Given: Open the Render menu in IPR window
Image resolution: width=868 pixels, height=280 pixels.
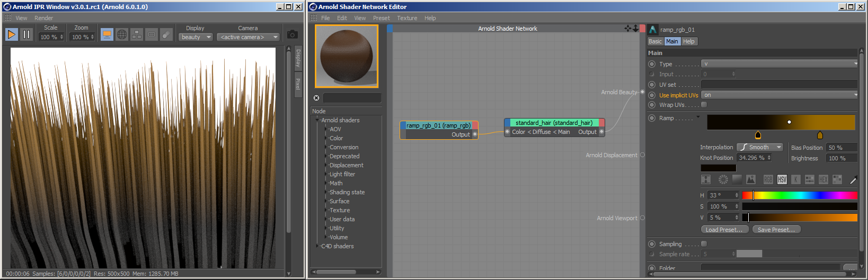Looking at the screenshot, I should coord(43,18).
